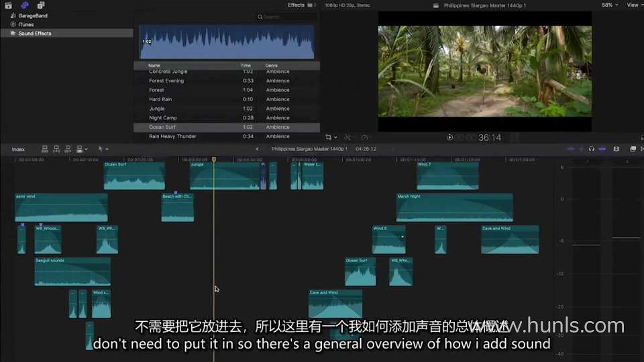Select the WS_Whoos... audio clip
Screen dimensions: 644x362
click(48, 240)
